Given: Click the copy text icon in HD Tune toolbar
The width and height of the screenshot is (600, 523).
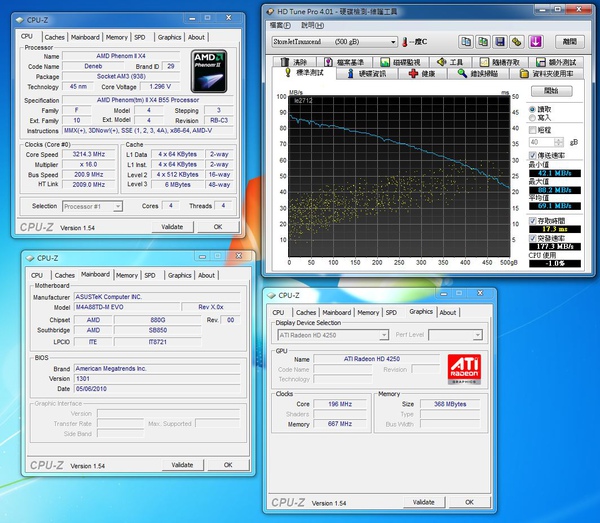Looking at the screenshot, I should point(466,41).
